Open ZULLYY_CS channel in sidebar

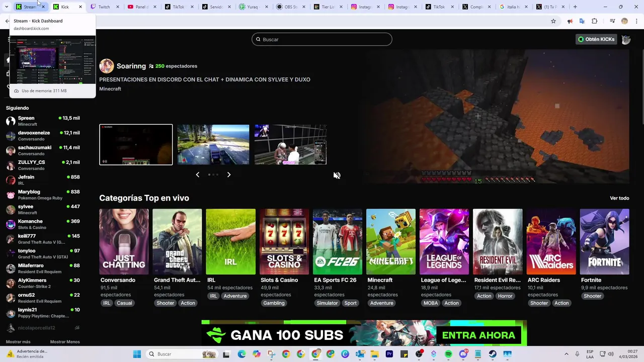coord(43,165)
